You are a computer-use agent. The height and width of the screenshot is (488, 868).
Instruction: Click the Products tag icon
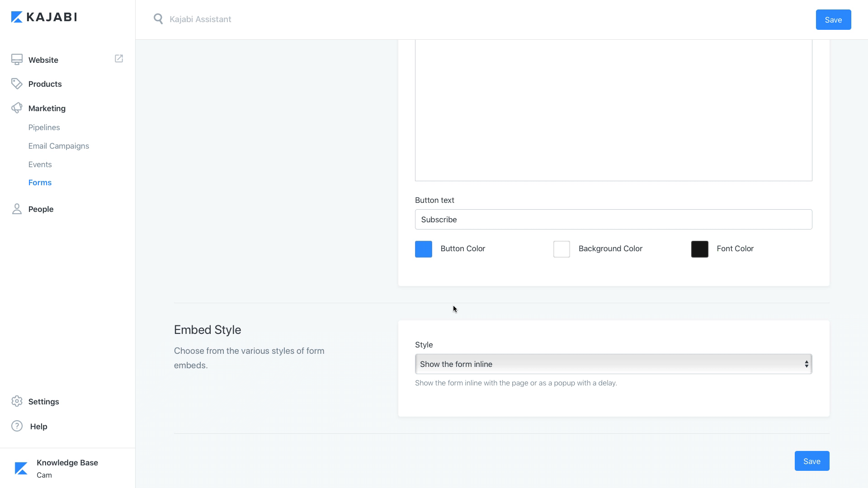[x=17, y=84]
